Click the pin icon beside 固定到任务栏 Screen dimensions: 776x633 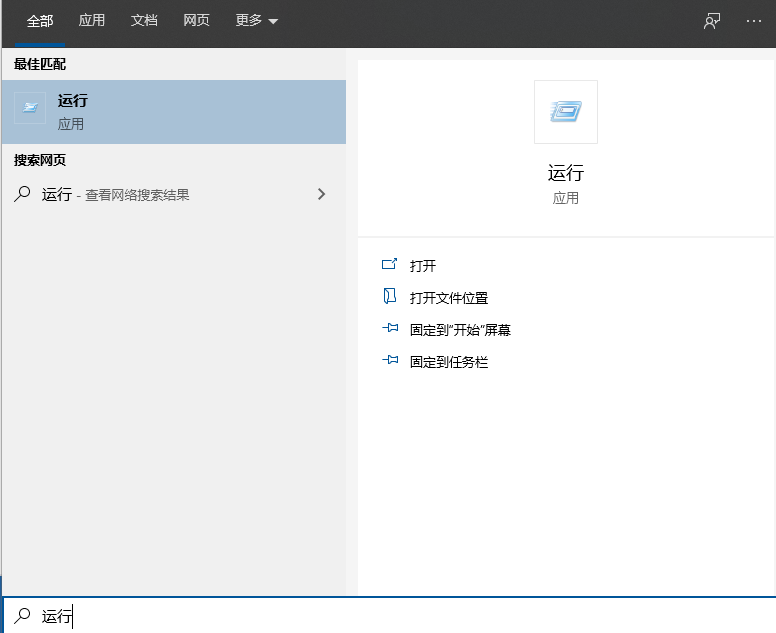(390, 361)
